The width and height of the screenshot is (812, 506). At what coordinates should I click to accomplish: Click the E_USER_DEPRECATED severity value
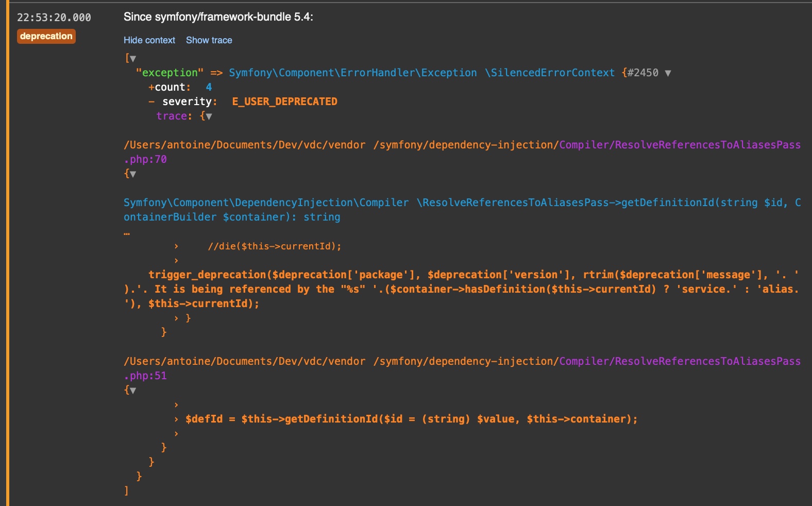click(284, 102)
